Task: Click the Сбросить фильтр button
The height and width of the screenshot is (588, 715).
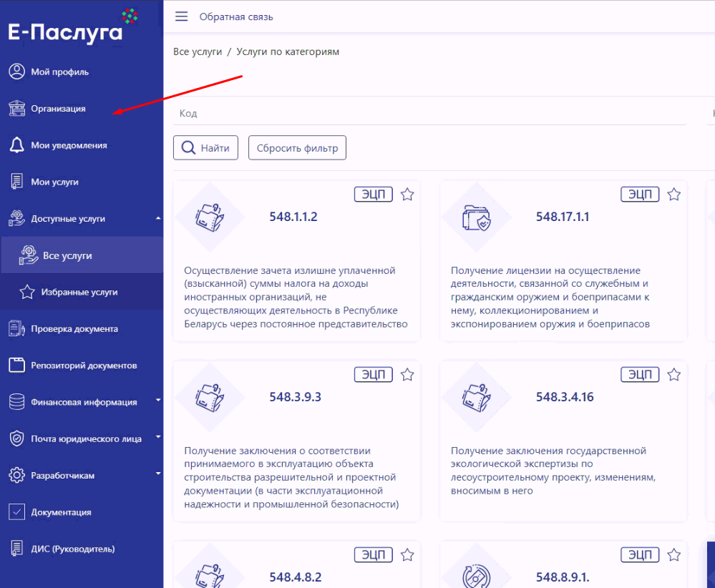Action: (297, 148)
